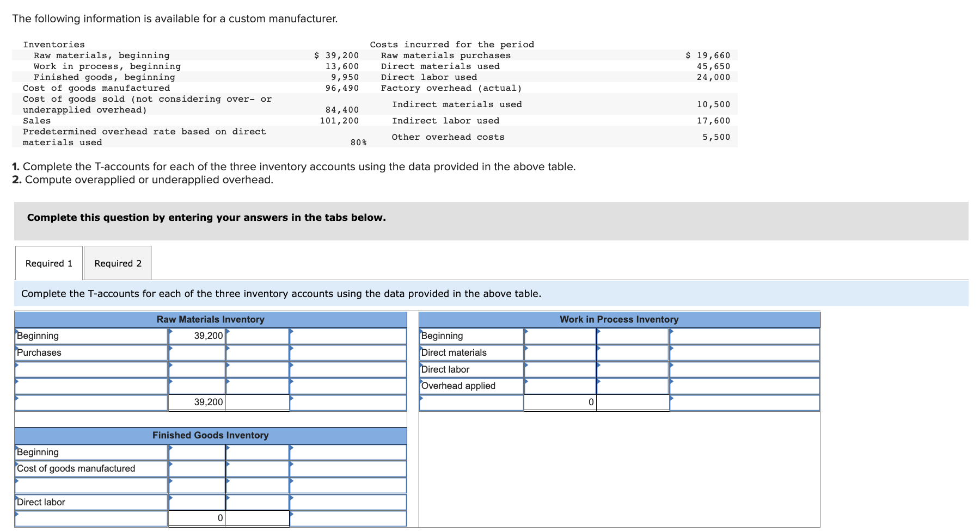The image size is (980, 532).
Task: Click the 'Raw materials purchases' label
Action: pyautogui.click(x=446, y=55)
